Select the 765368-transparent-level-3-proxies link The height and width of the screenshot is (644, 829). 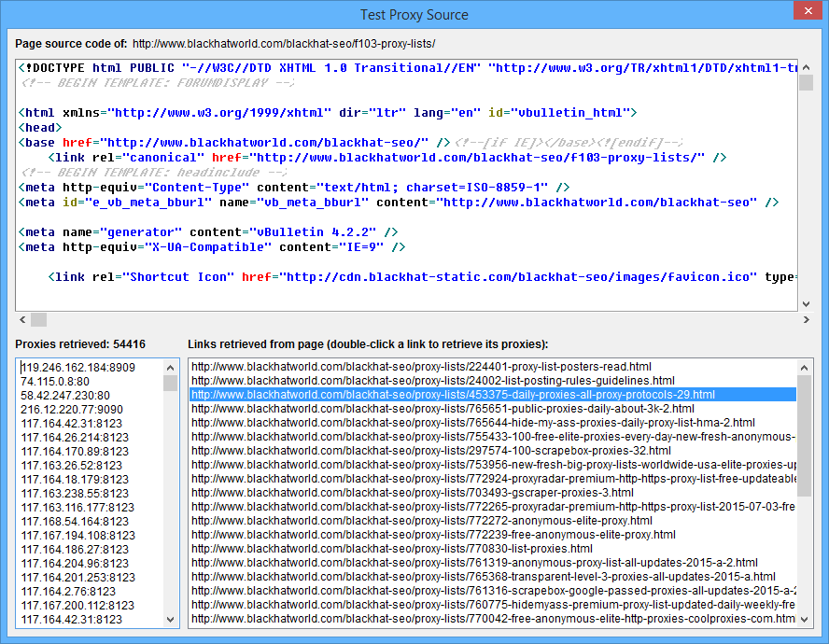[493, 577]
